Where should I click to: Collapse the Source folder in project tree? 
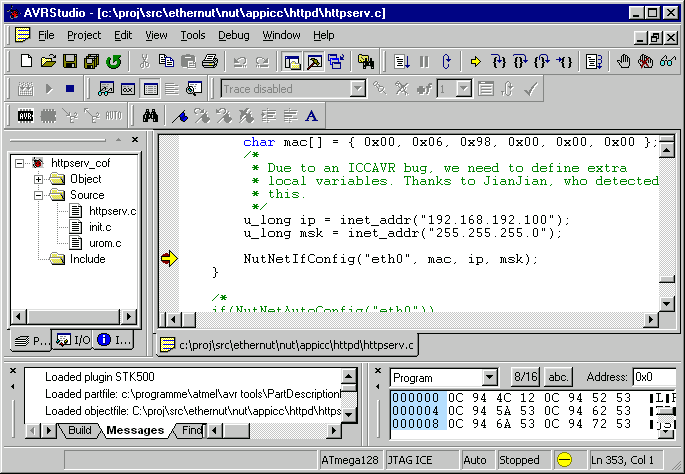(38, 195)
